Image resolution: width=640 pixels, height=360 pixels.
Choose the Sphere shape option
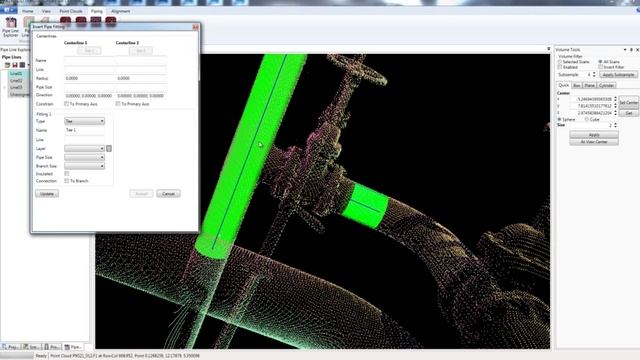click(x=560, y=119)
